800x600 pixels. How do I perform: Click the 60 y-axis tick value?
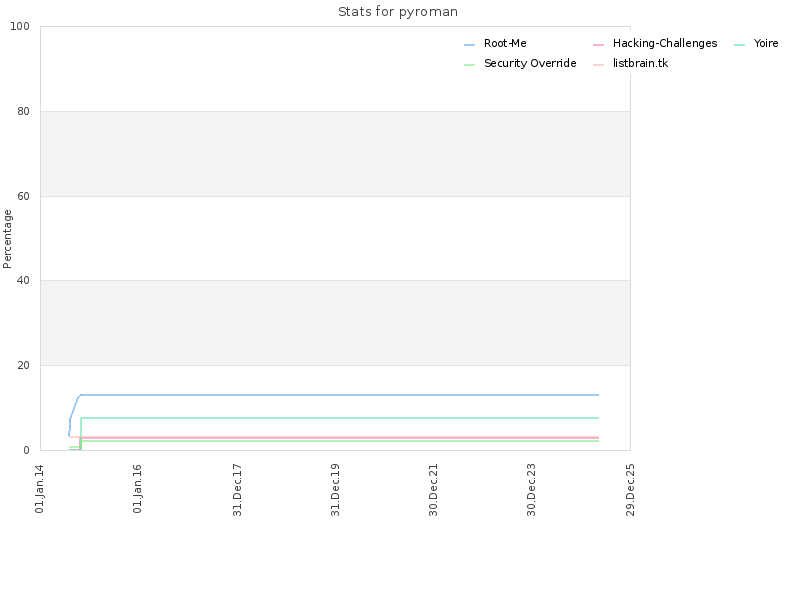tap(23, 196)
